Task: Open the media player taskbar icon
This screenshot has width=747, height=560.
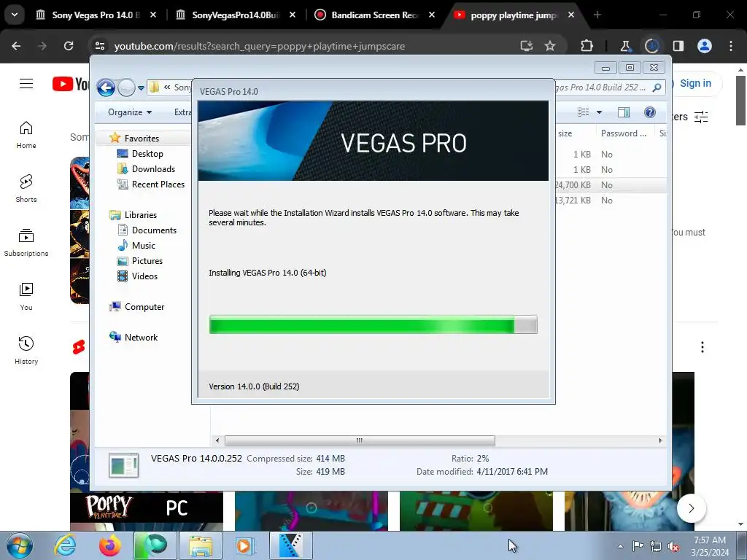Action: coord(245,545)
